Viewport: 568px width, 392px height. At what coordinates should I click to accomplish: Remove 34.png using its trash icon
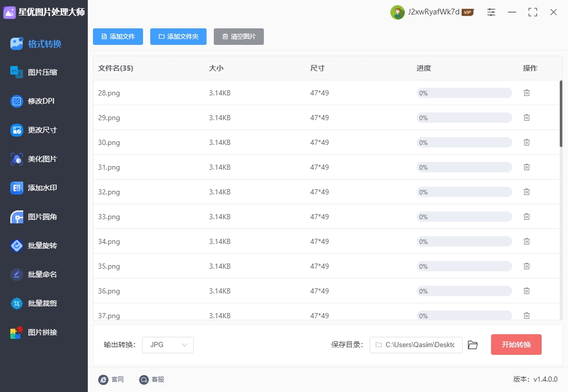point(527,241)
